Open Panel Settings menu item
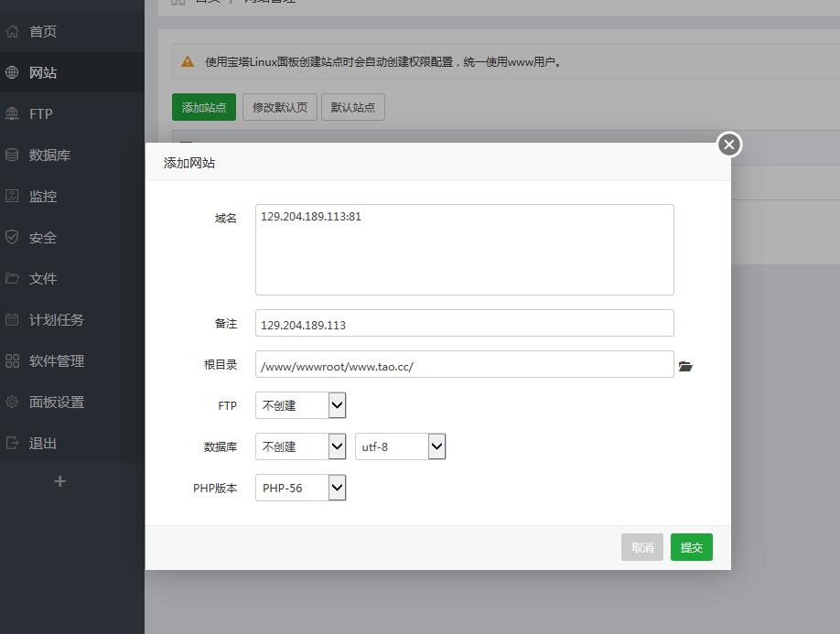 coord(57,403)
